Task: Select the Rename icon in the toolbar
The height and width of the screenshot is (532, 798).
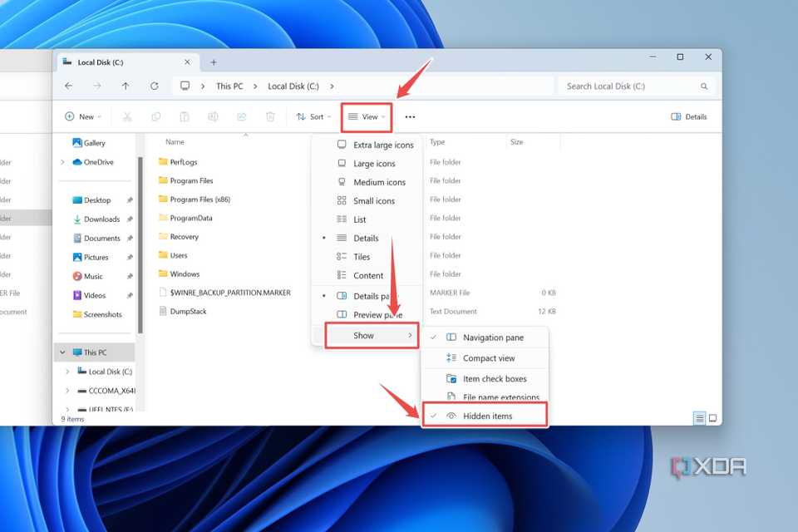Action: pos(213,116)
